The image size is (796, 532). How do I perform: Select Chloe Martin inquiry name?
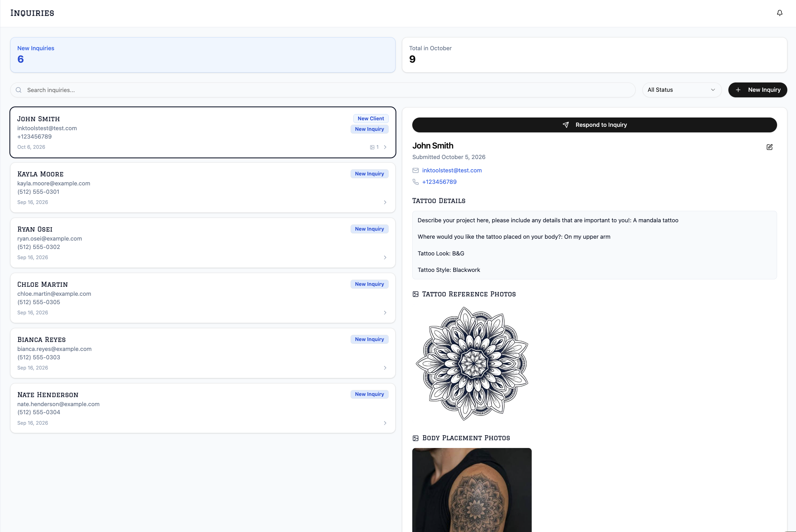42,284
